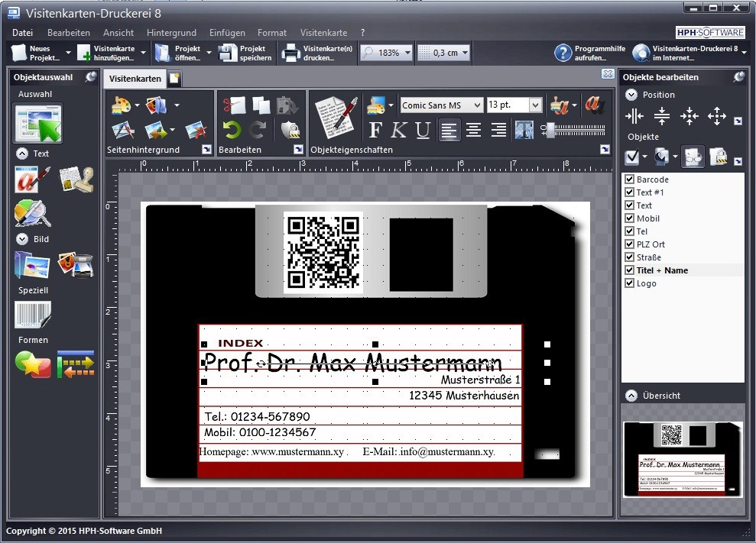Screen dimensions: 756x543
Task: Toggle checkbox of the plain 'Text' object
Action: click(x=629, y=205)
